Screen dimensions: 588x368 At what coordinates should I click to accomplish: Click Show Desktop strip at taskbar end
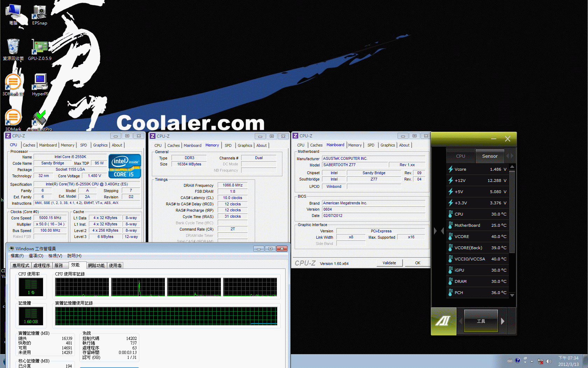tap(586, 361)
